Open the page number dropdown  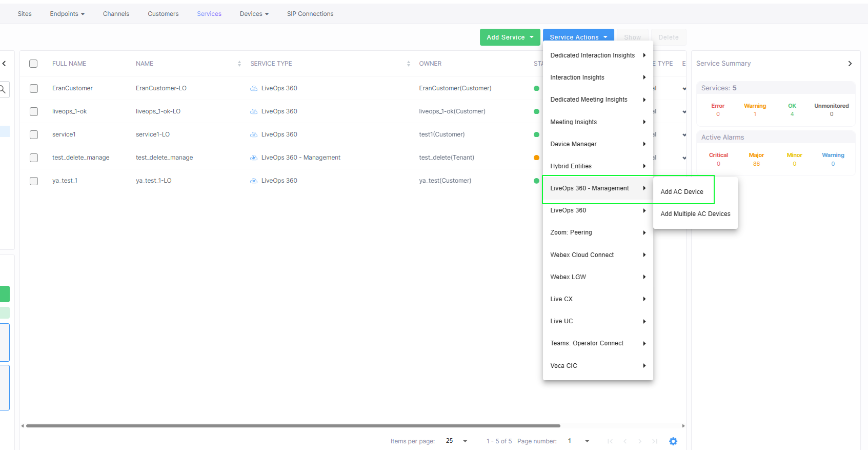point(579,441)
